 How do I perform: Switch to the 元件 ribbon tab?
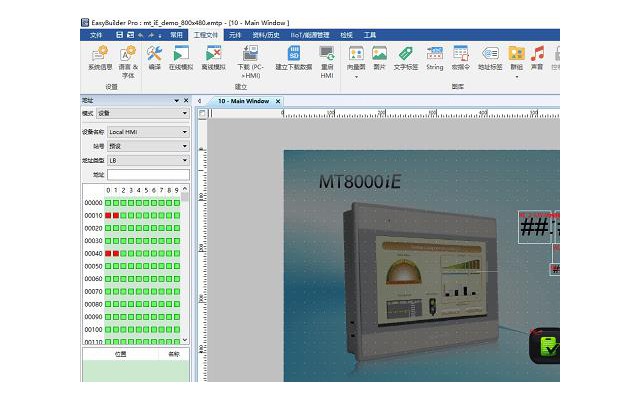[235, 35]
